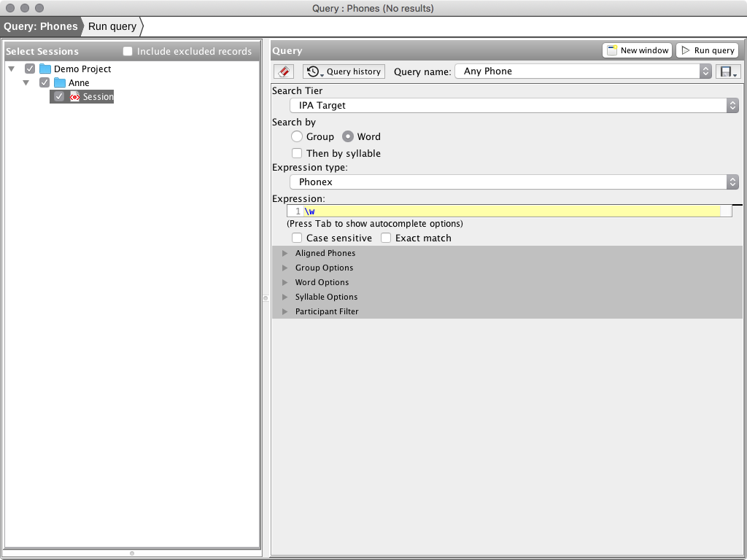Image resolution: width=747 pixels, height=560 pixels.
Task: Reset the query with the eraser icon
Action: [x=283, y=71]
